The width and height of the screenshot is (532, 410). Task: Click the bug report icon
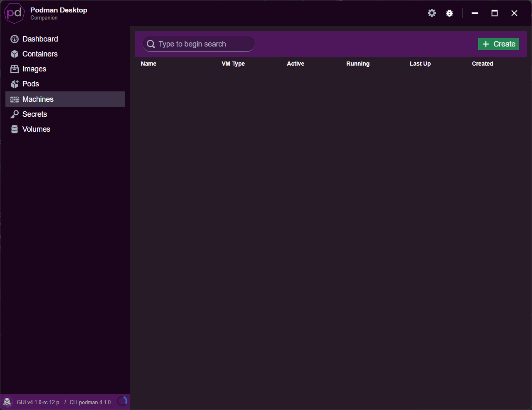click(x=449, y=13)
